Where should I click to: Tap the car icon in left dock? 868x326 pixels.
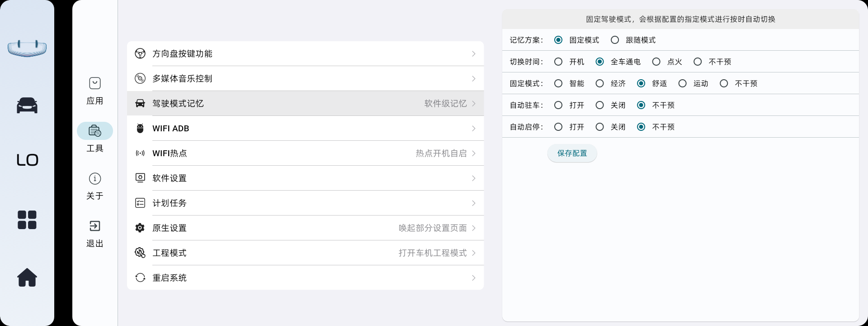[27, 105]
